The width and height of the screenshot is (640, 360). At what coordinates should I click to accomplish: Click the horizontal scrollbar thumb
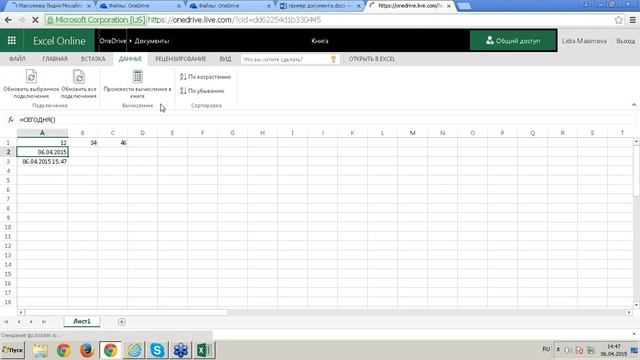point(126,312)
